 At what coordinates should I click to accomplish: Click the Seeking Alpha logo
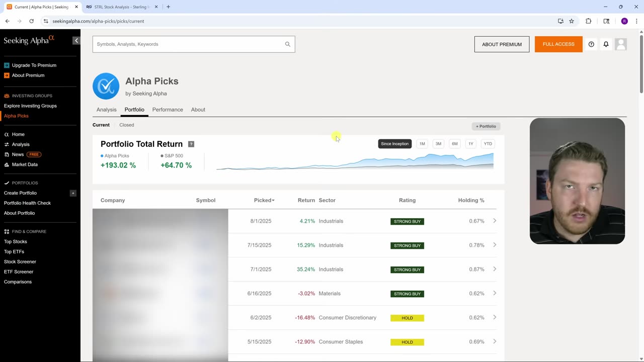[x=29, y=40]
